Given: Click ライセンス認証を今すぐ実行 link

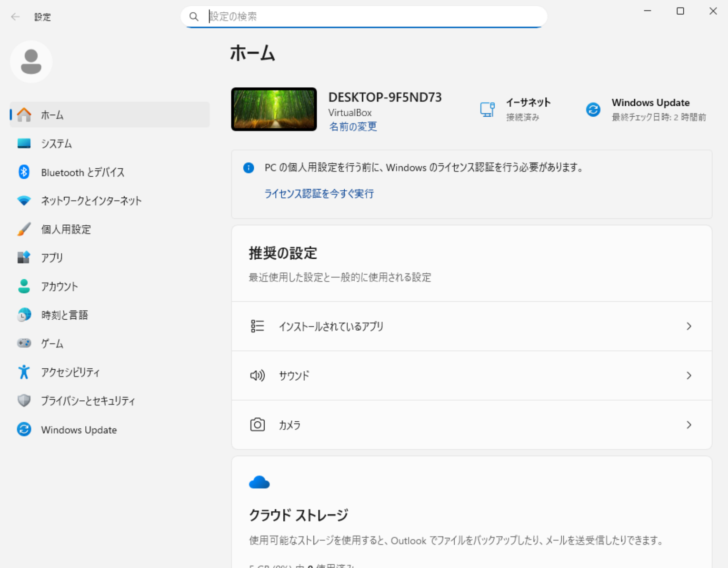Looking at the screenshot, I should (319, 193).
